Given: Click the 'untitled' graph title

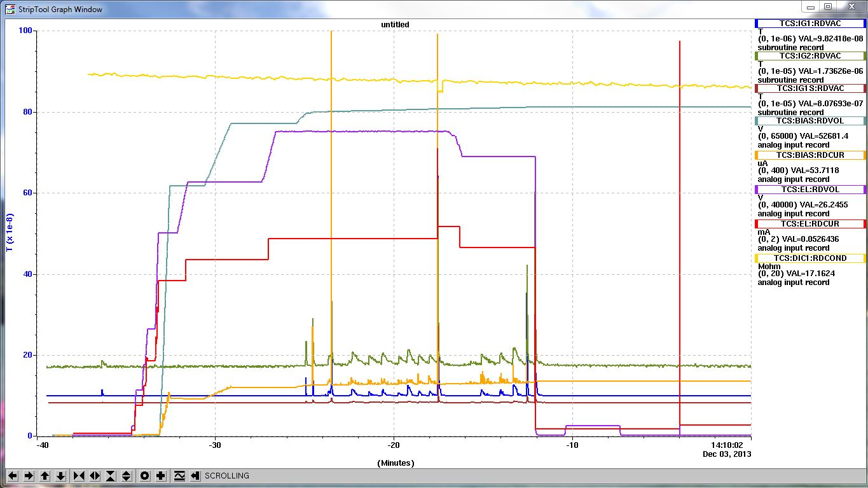Looking at the screenshot, I should click(395, 25).
